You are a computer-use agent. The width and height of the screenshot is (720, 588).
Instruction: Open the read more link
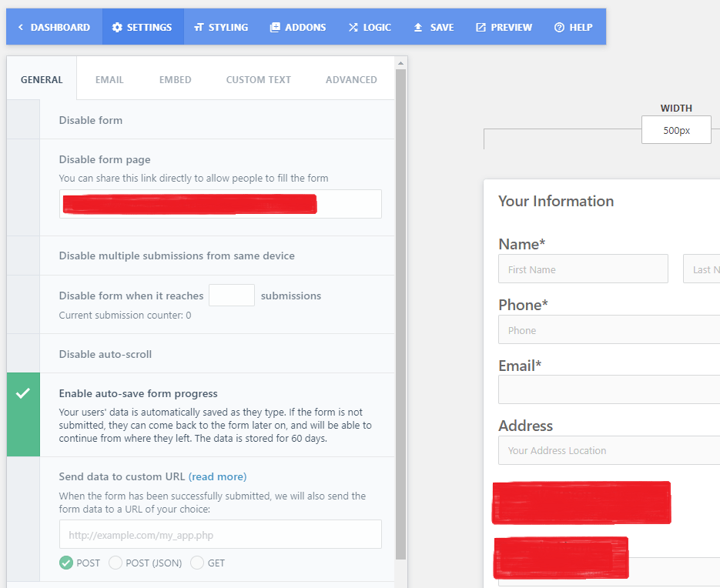[218, 476]
